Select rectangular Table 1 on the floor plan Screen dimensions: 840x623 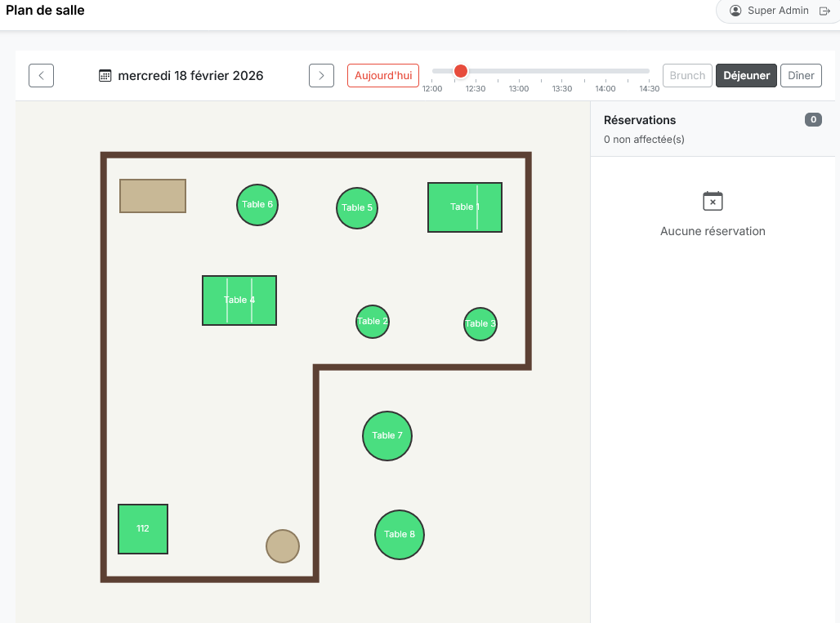point(464,207)
